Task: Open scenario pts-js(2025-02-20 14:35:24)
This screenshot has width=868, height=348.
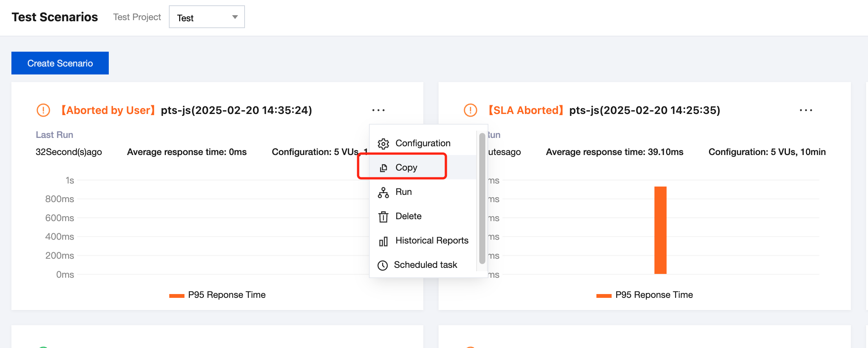Action: tap(236, 110)
